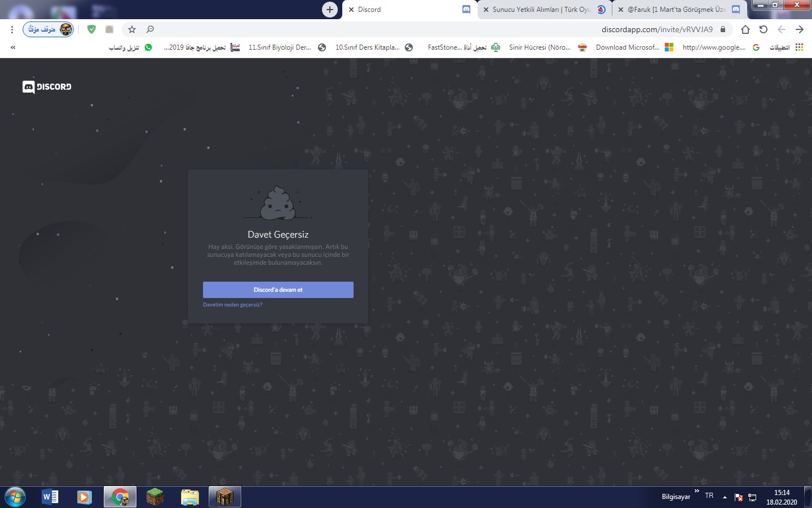Image resolution: width=812 pixels, height=508 pixels.
Task: Close the Sunucu Yetkili Alımları tab
Action: (486, 10)
